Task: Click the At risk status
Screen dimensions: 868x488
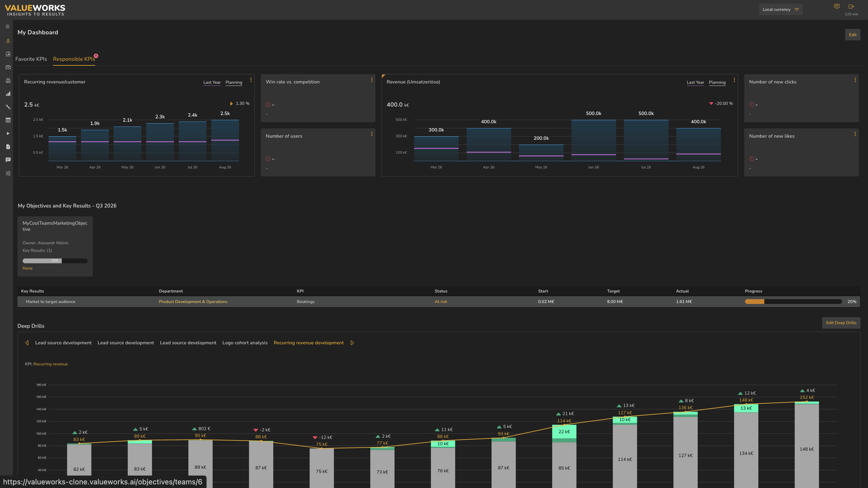Action: pos(441,302)
